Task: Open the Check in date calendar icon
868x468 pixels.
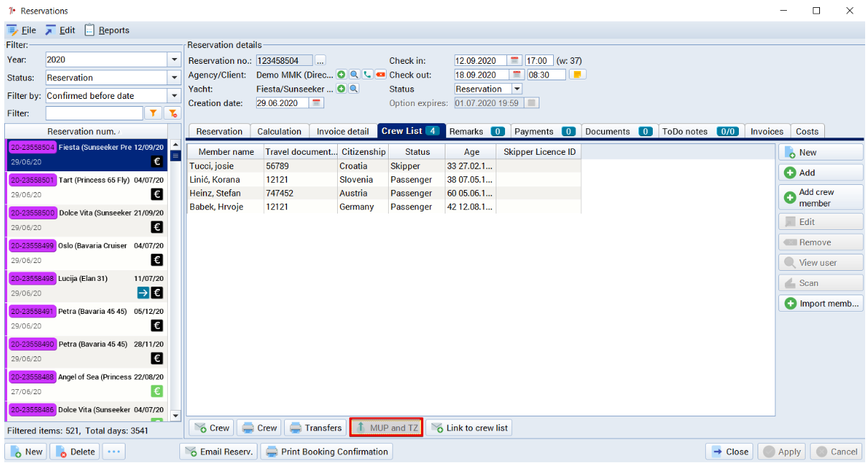Action: pos(516,60)
